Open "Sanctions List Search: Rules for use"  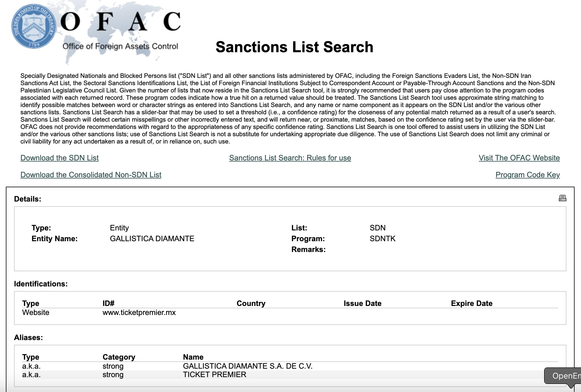coord(290,158)
